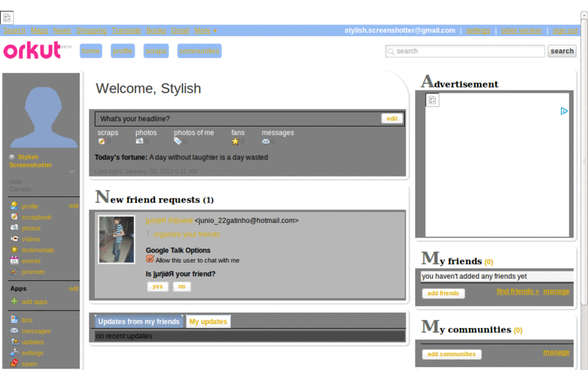Click the broken page icon at top left

point(7,17)
